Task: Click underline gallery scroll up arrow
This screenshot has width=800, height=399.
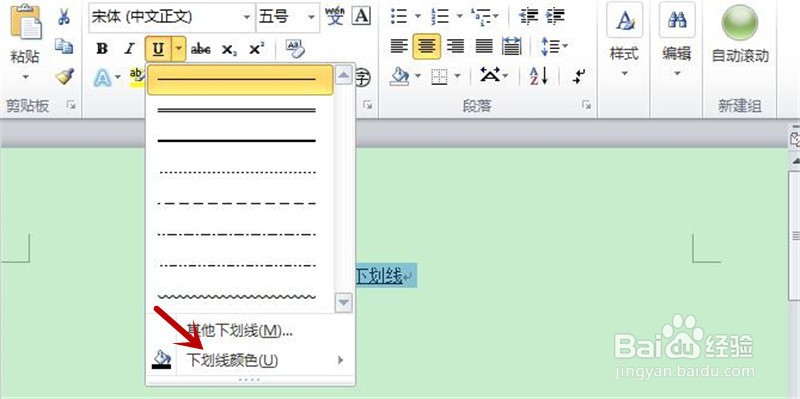Action: point(344,76)
